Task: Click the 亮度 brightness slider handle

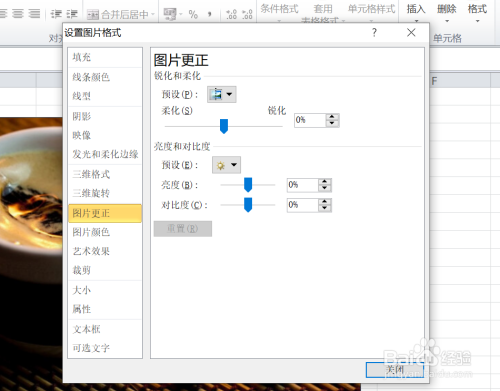Action: [248, 185]
